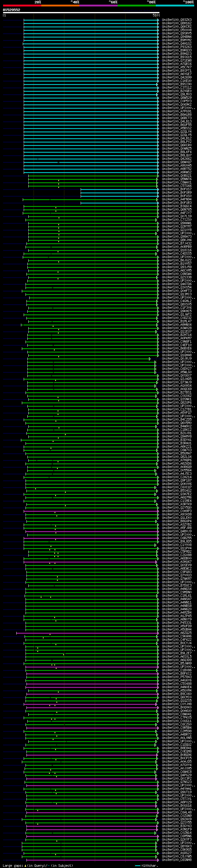Click text UniRef100_A7PG91
The image size is (197, 868).
pos(177,111)
